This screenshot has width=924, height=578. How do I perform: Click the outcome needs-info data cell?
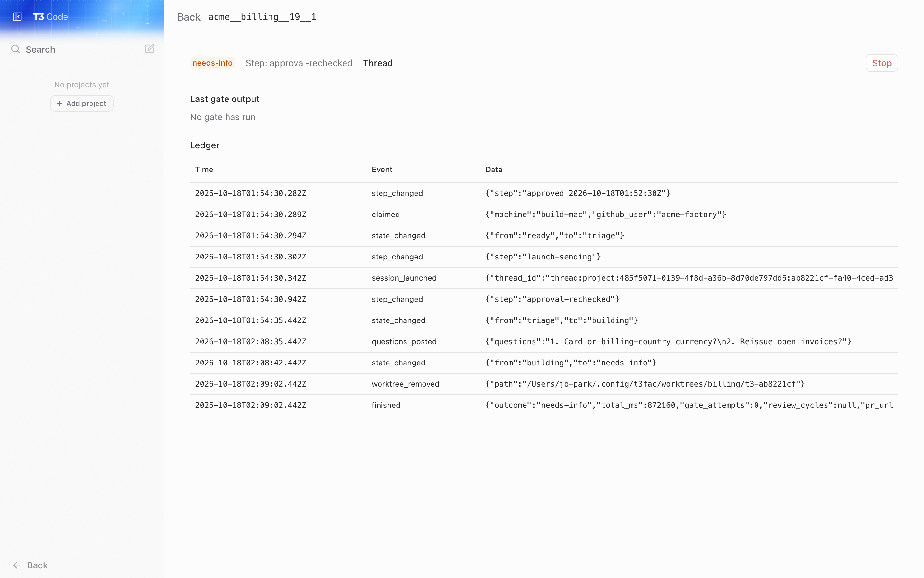coord(689,405)
